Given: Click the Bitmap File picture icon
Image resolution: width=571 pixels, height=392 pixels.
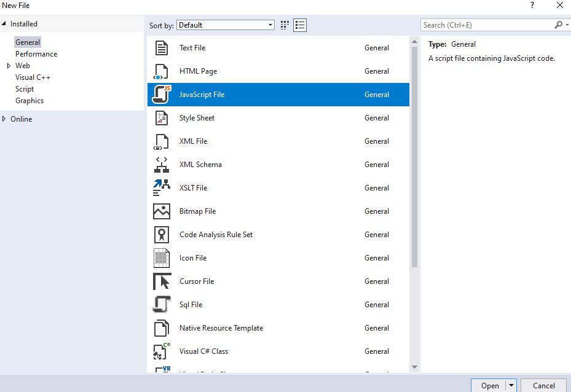Looking at the screenshot, I should [x=161, y=211].
